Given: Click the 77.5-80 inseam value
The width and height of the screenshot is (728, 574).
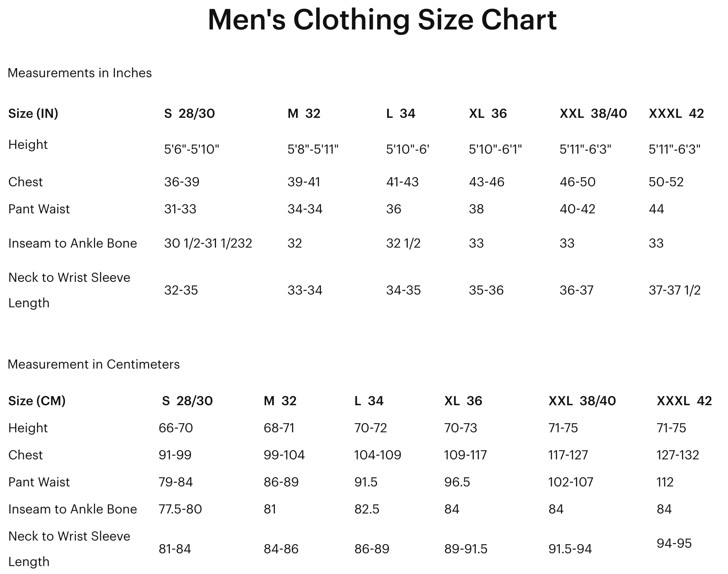Looking at the screenshot, I should 180,509.
